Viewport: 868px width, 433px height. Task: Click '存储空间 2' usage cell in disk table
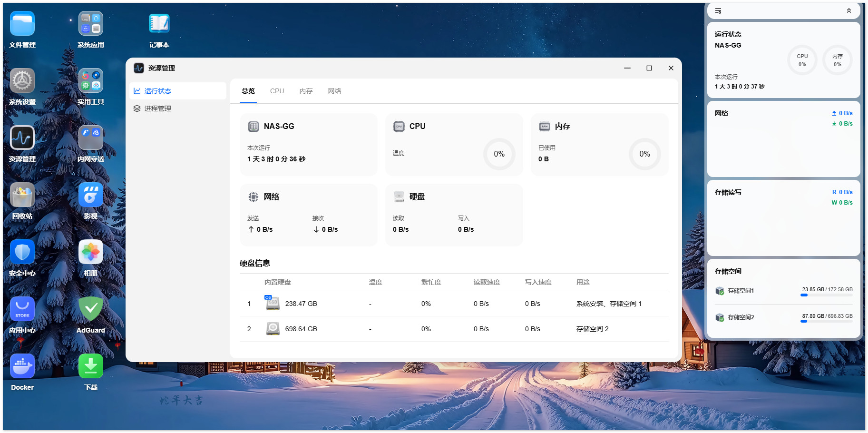[593, 329]
